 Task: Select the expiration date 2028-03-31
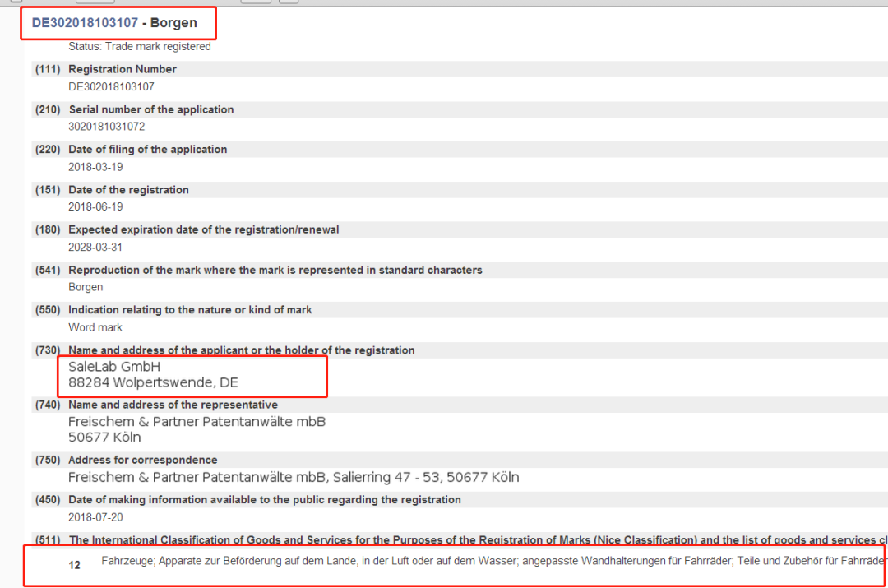[95, 247]
